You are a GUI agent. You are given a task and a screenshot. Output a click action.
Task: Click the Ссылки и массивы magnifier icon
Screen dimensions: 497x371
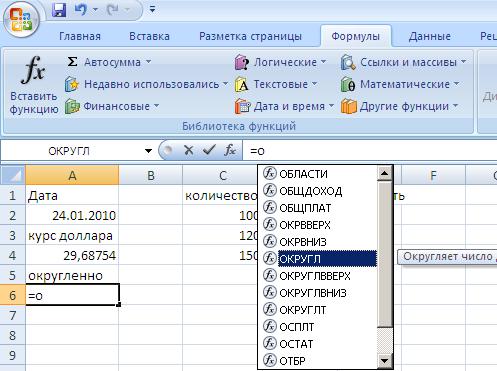tap(348, 62)
